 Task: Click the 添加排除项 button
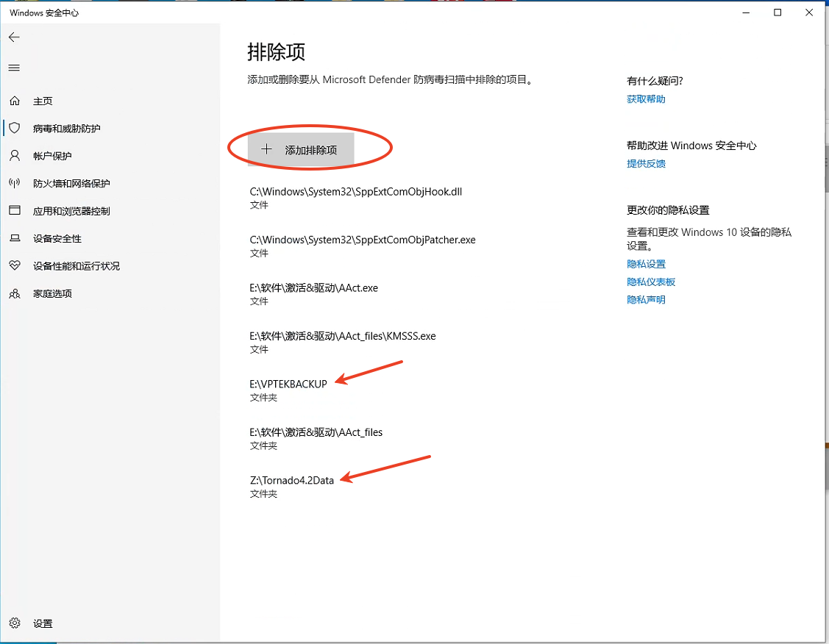(x=301, y=150)
